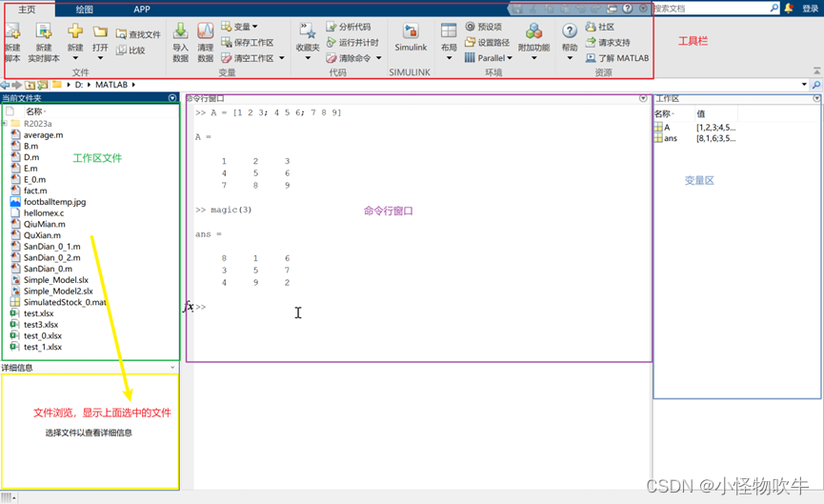Click the 保存工作区 (Save Workspace) button
The width and height of the screenshot is (824, 504).
pyautogui.click(x=247, y=43)
